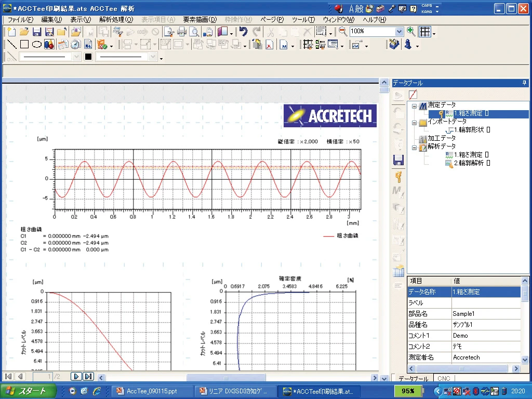Open the ヘルプ(H) menu
Screen dimensions: 532x399
coord(374,20)
